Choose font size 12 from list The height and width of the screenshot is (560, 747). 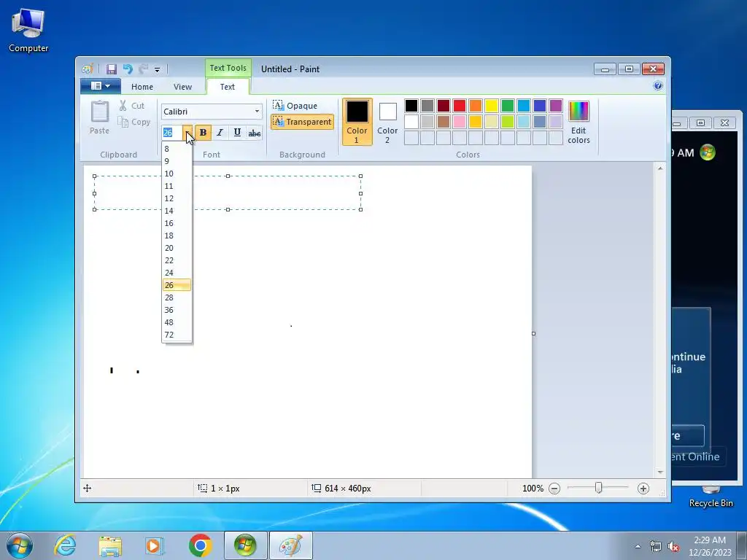(x=177, y=198)
